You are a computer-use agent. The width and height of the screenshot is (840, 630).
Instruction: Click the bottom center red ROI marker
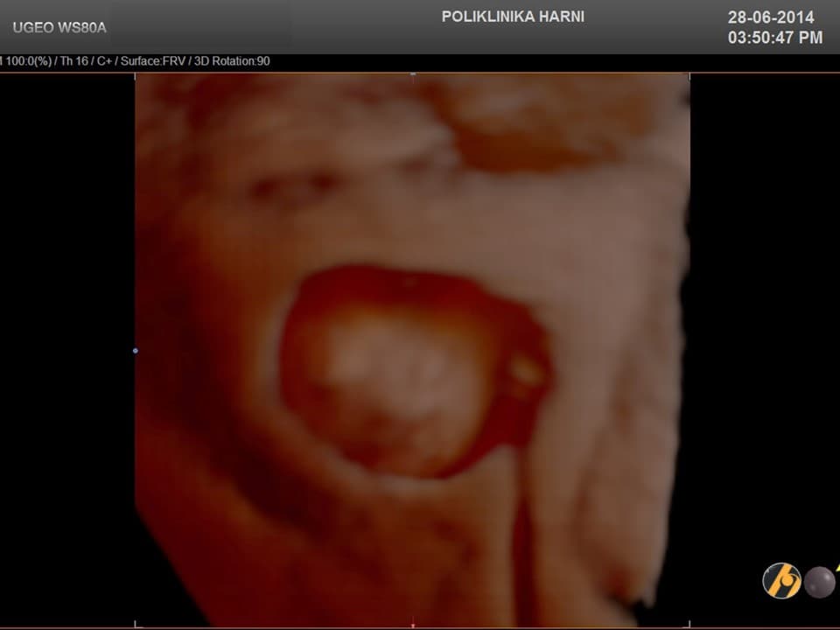pyautogui.click(x=413, y=625)
